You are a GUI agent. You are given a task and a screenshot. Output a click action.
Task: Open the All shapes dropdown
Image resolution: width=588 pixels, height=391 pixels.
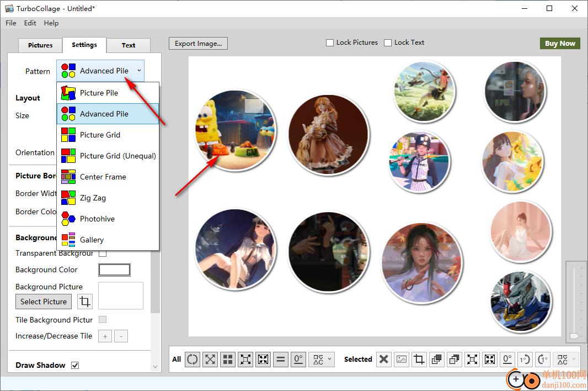coord(322,360)
